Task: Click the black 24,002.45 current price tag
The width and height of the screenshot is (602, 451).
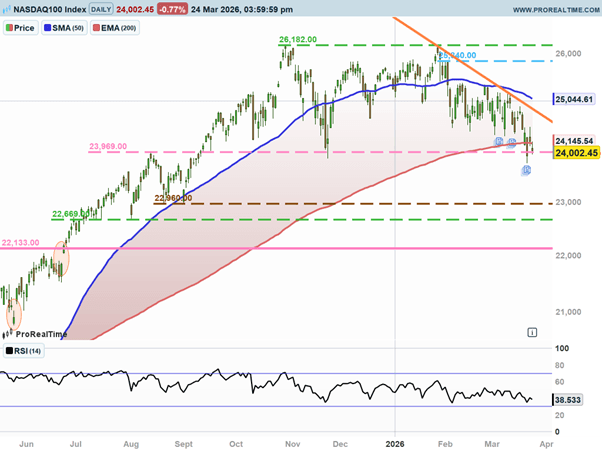Action: pos(575,153)
